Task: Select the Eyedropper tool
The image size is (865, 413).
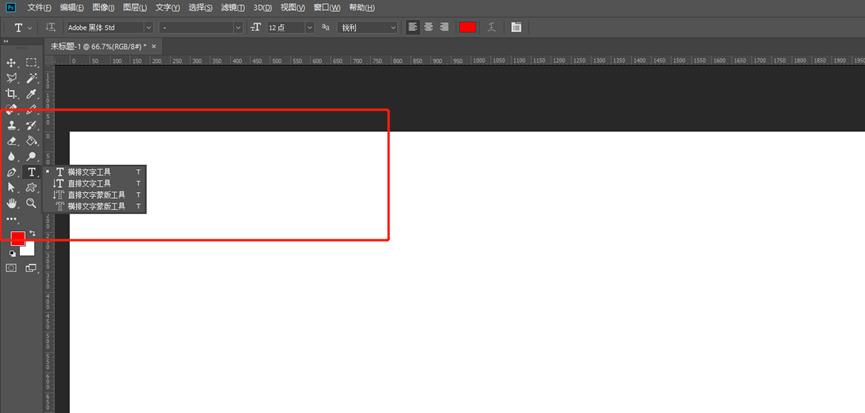Action: click(32, 93)
